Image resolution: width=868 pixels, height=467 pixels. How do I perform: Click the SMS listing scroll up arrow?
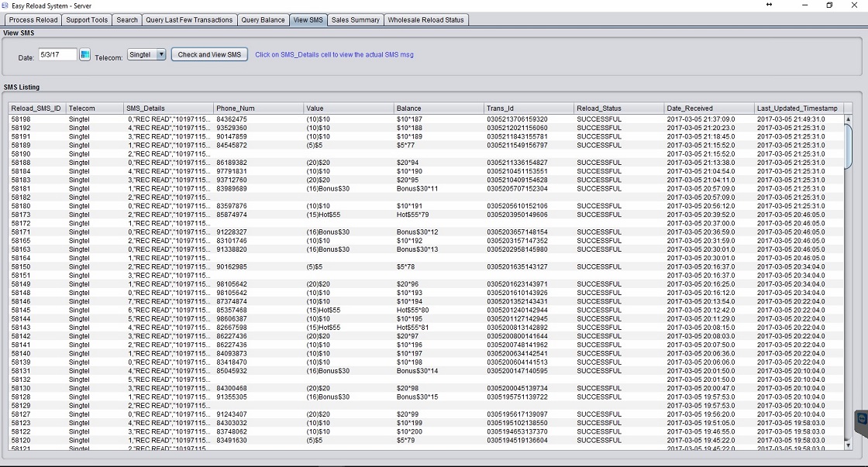point(848,119)
